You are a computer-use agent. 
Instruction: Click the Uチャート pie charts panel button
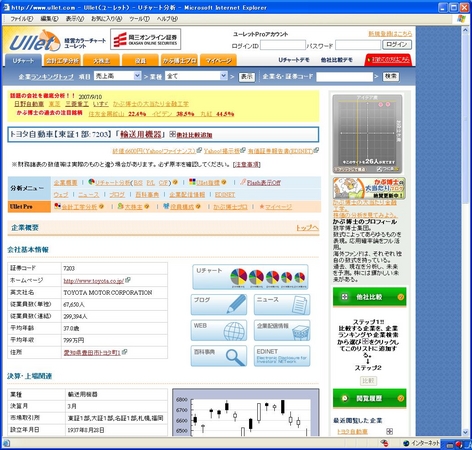pyautogui.click(x=250, y=277)
